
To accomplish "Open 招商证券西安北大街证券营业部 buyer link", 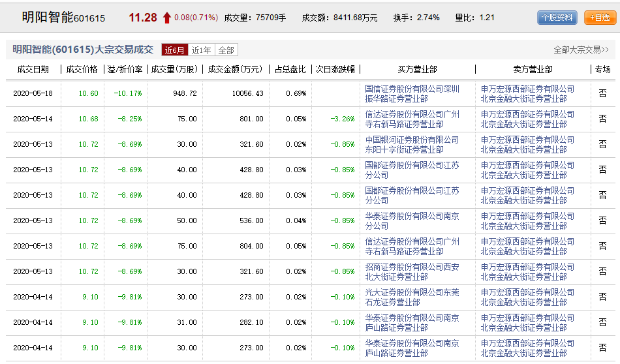I will point(412,272).
